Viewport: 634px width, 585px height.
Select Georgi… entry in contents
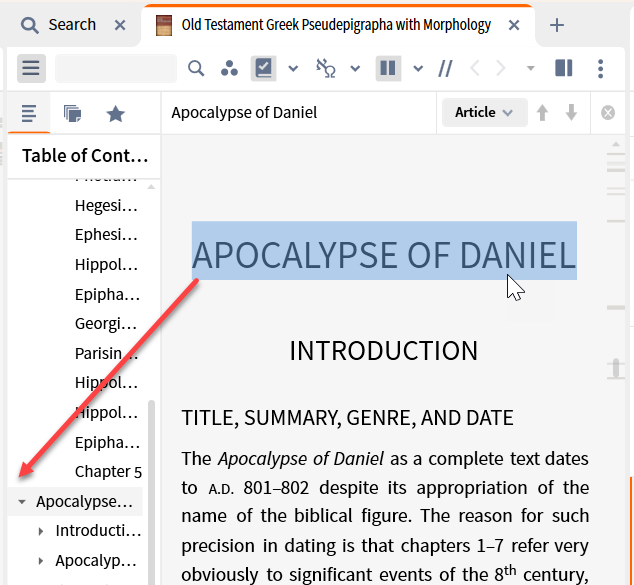click(x=106, y=324)
